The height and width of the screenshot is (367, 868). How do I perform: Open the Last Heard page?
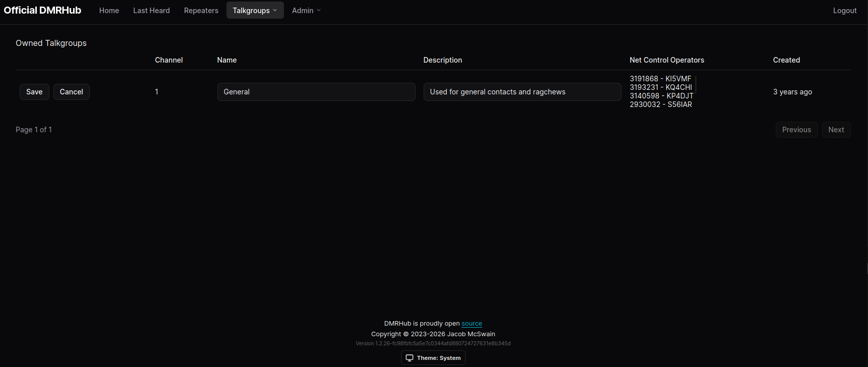click(151, 10)
